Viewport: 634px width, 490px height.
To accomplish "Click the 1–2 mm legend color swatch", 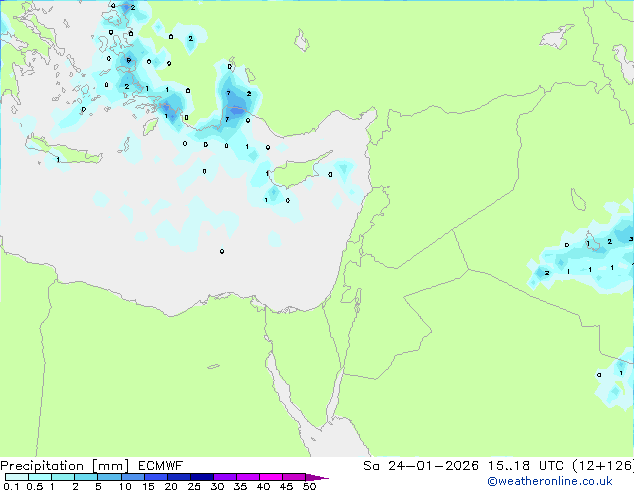I will [63, 477].
